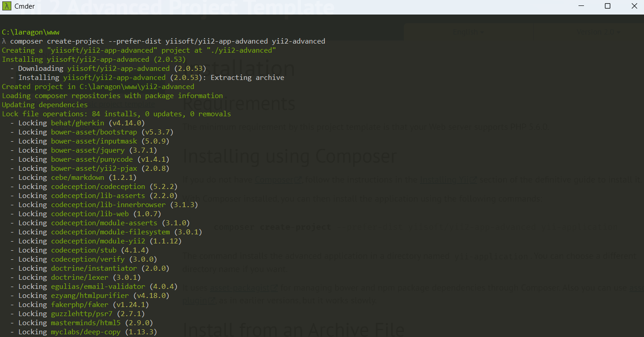The width and height of the screenshot is (644, 337).
Task: Click the codeception/module-yii2 package name
Action: [98, 241]
